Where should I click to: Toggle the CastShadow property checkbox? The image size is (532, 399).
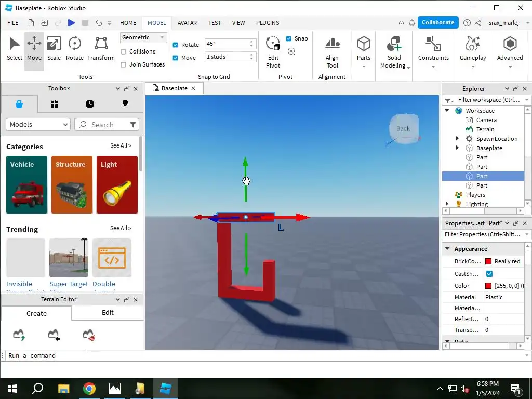coord(489,273)
